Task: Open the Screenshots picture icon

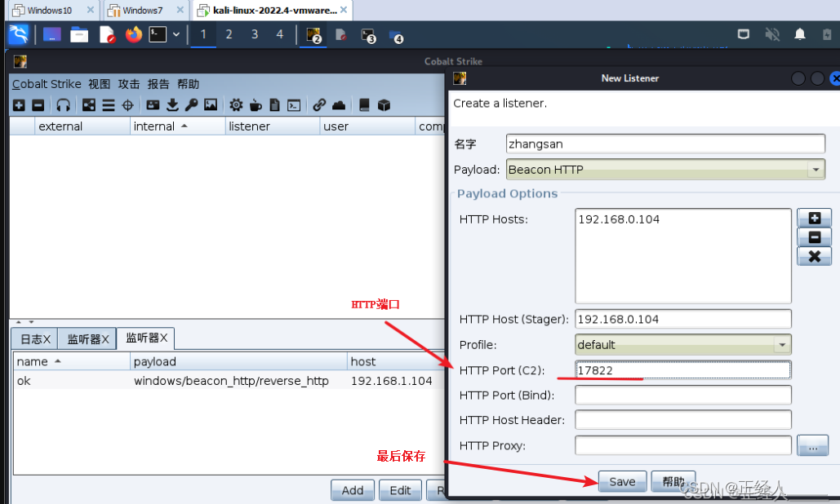Action: (x=211, y=105)
